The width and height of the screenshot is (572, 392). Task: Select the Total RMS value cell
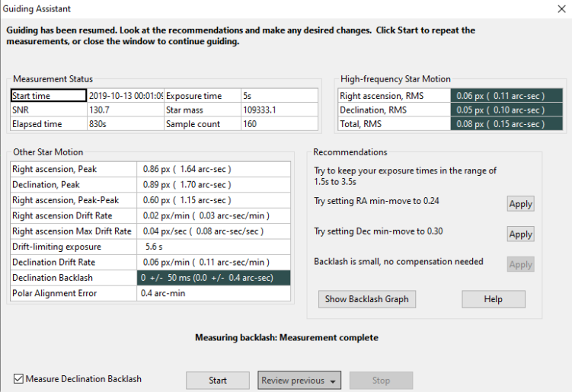tap(505, 124)
